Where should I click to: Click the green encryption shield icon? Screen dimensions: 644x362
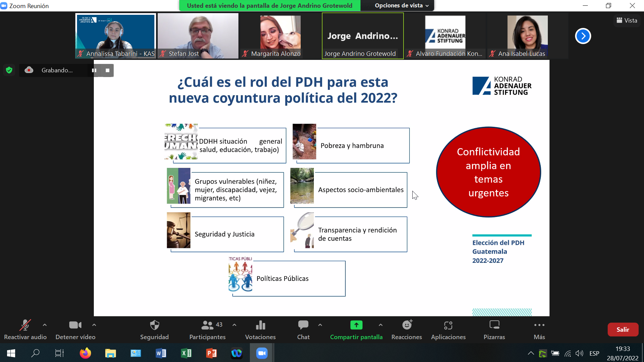9,70
